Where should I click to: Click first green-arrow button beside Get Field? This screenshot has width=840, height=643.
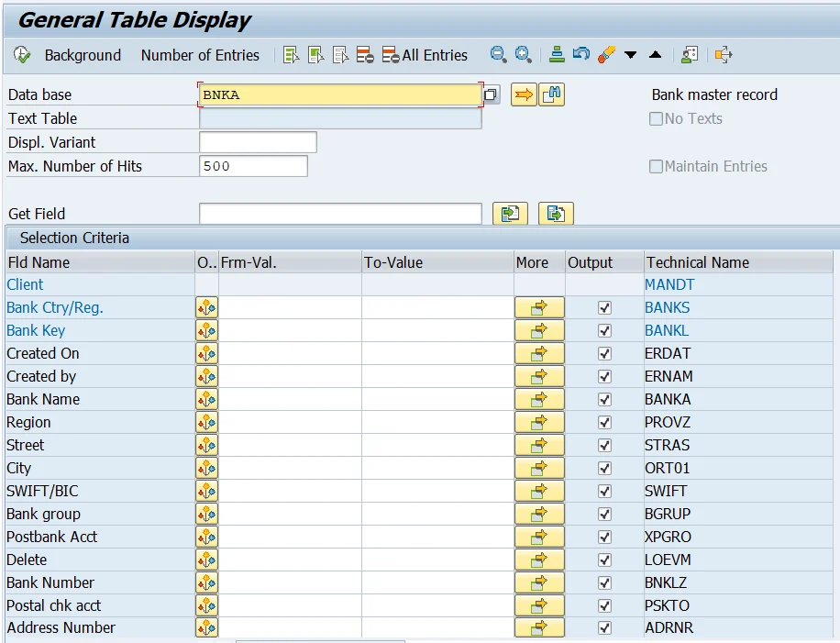point(510,214)
